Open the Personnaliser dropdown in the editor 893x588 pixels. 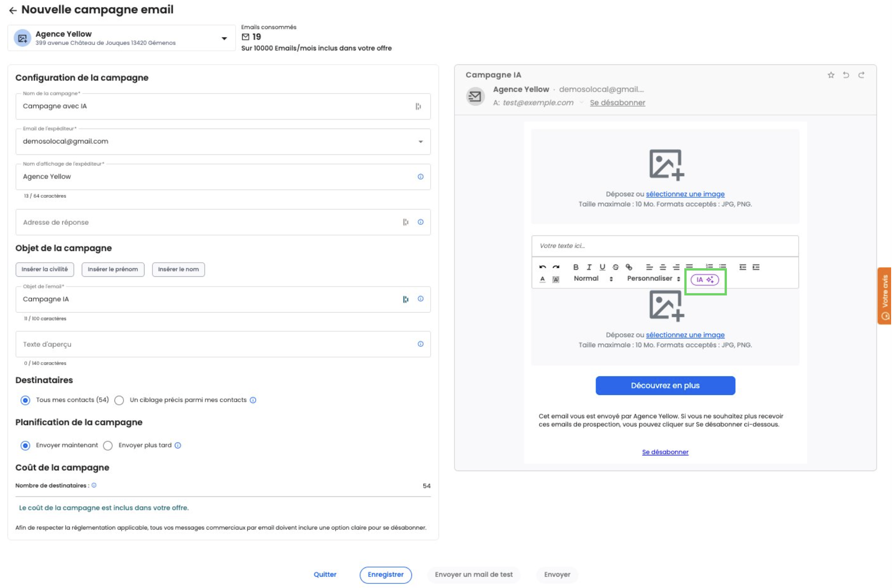click(x=654, y=279)
